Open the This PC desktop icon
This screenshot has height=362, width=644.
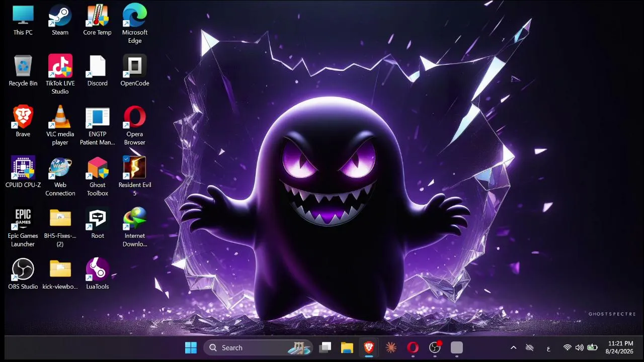[x=23, y=21]
